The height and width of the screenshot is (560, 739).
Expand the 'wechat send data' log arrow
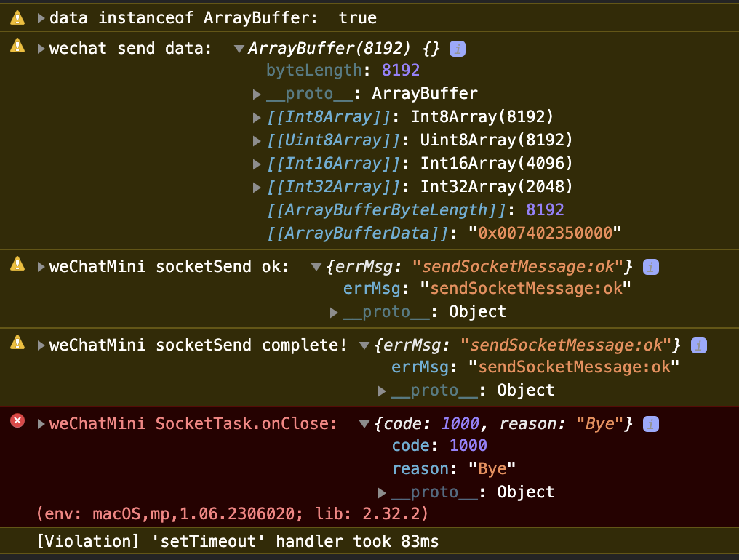[x=41, y=49]
